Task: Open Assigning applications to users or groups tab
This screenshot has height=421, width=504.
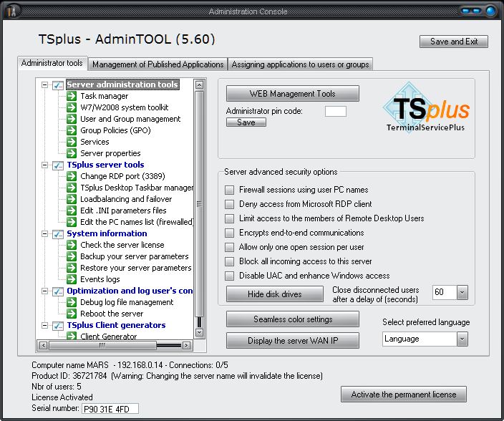Action: pos(300,64)
